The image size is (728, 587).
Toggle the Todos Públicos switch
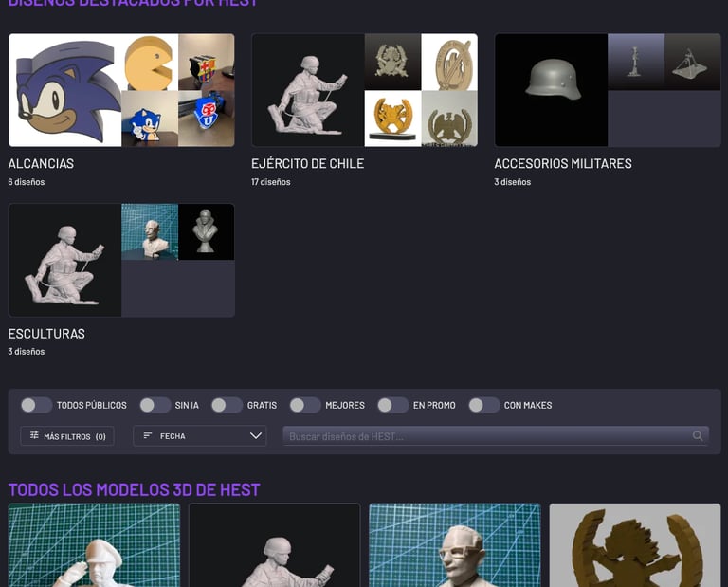[36, 405]
